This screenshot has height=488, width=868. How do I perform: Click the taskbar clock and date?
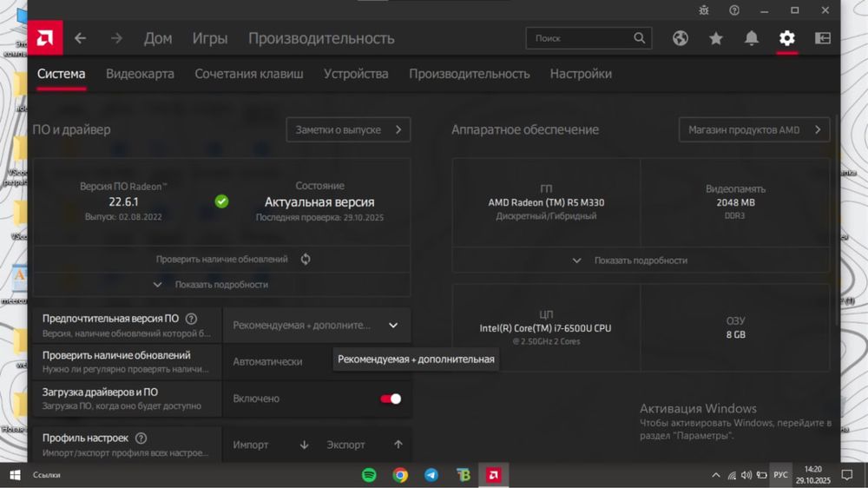813,475
